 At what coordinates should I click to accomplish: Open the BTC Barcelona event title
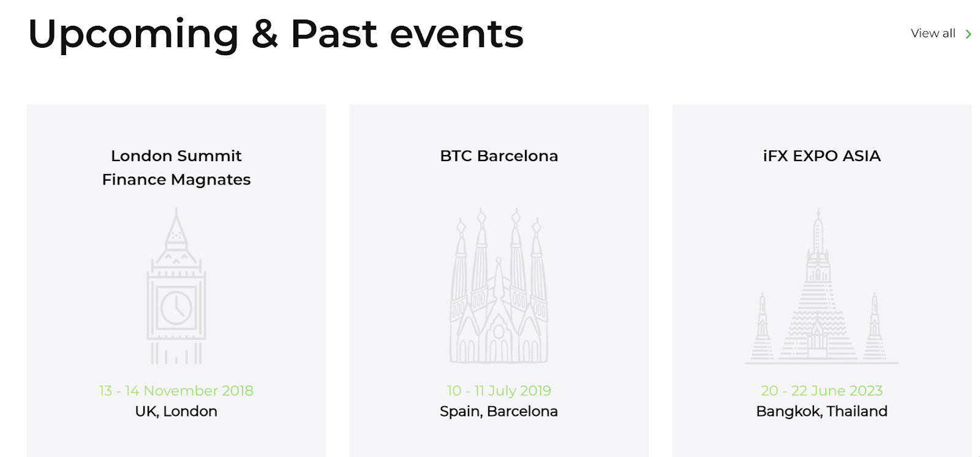[499, 156]
